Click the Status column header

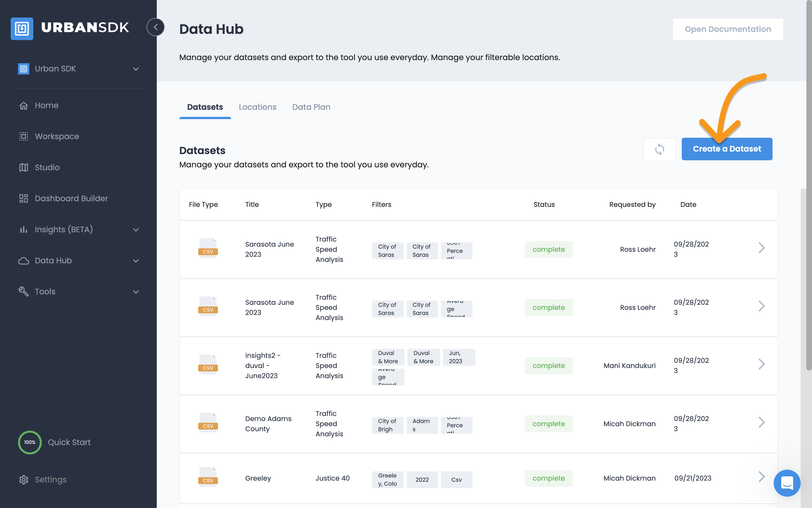pyautogui.click(x=544, y=204)
